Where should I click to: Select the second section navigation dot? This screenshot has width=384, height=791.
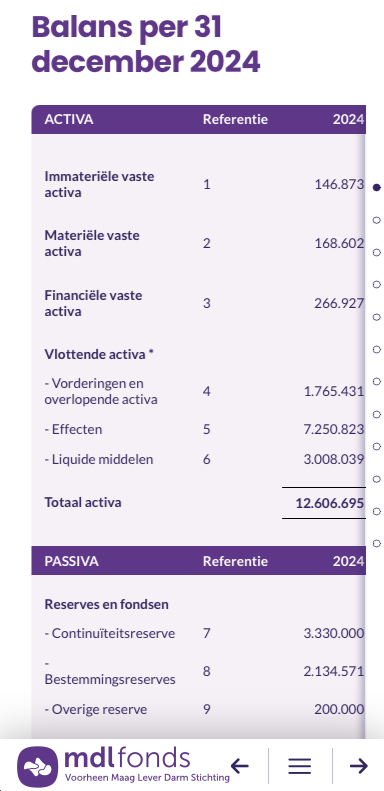pyautogui.click(x=376, y=220)
